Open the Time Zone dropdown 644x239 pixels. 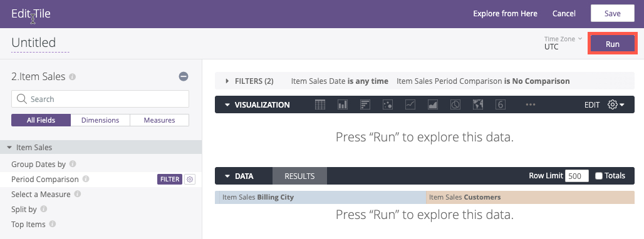click(x=563, y=43)
